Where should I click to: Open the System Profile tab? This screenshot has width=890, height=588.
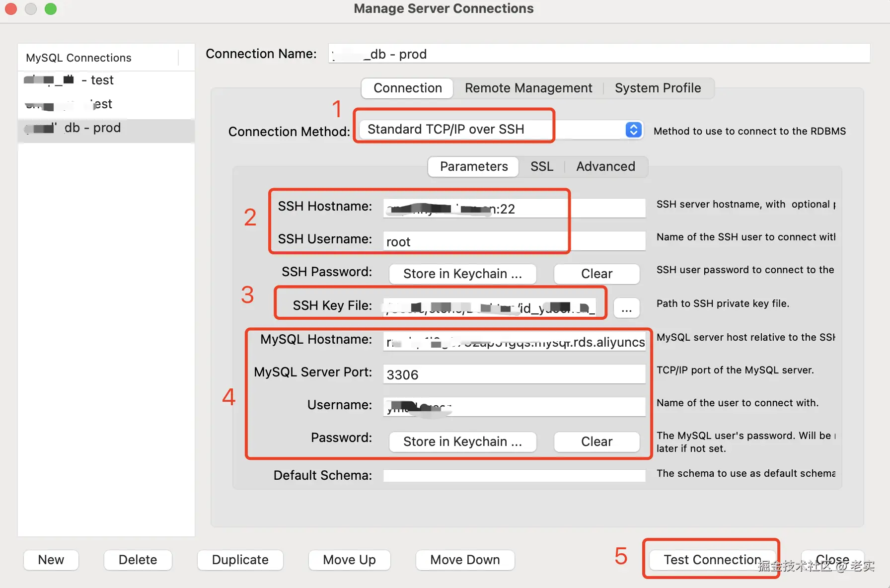click(x=658, y=88)
